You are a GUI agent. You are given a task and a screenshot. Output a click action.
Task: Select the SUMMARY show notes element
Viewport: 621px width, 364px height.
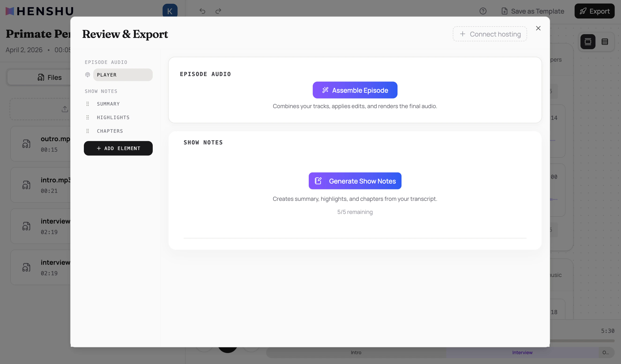click(x=108, y=104)
